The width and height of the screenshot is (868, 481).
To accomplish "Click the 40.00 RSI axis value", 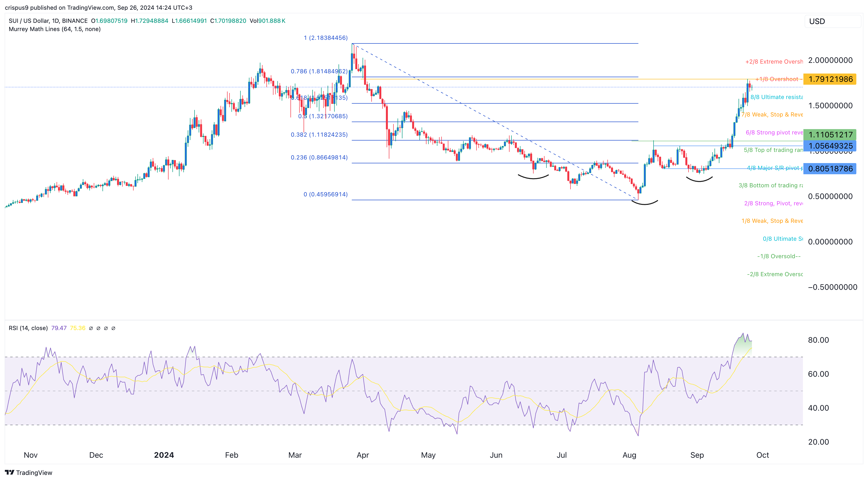I will (818, 408).
